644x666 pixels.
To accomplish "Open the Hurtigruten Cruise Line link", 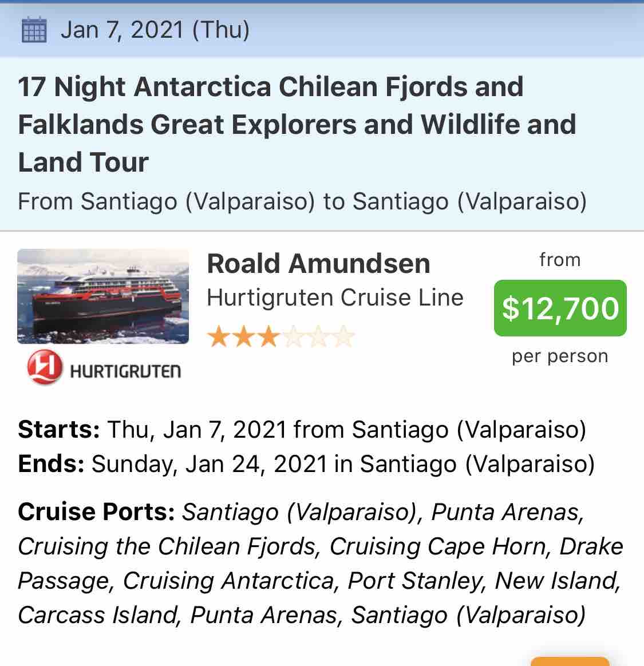I will [335, 298].
